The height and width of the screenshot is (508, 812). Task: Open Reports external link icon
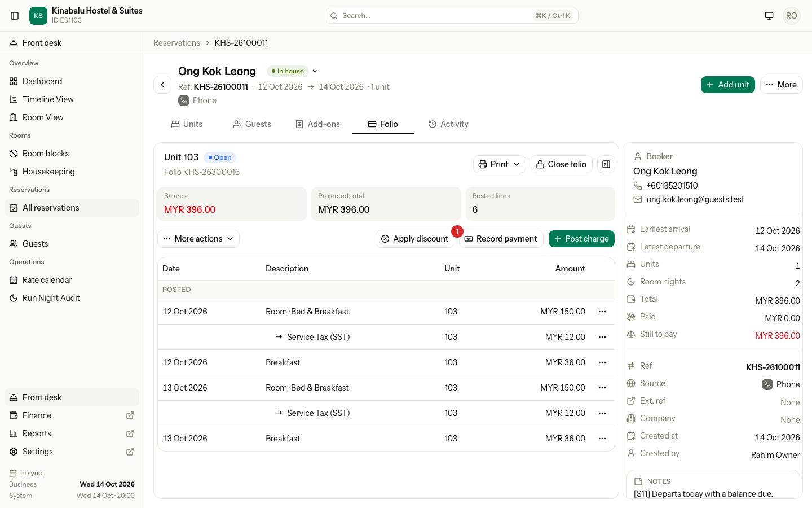click(x=130, y=433)
